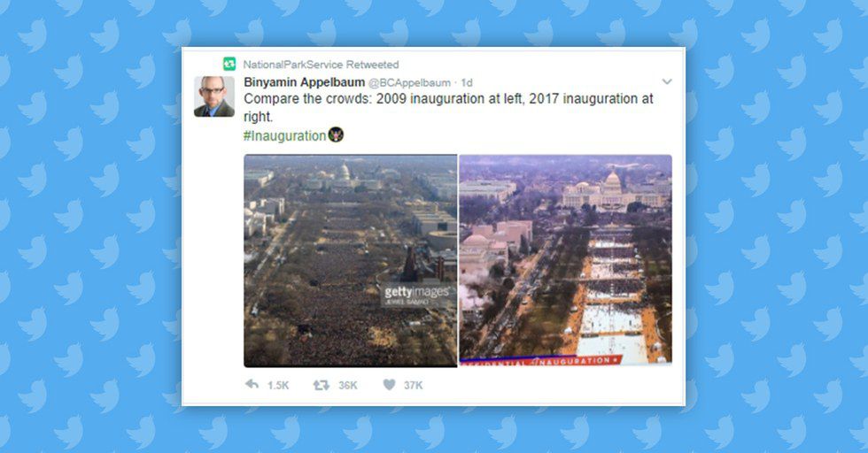Screen dimensions: 868x453
Task: Click the reply arrow icon
Action: [252, 384]
